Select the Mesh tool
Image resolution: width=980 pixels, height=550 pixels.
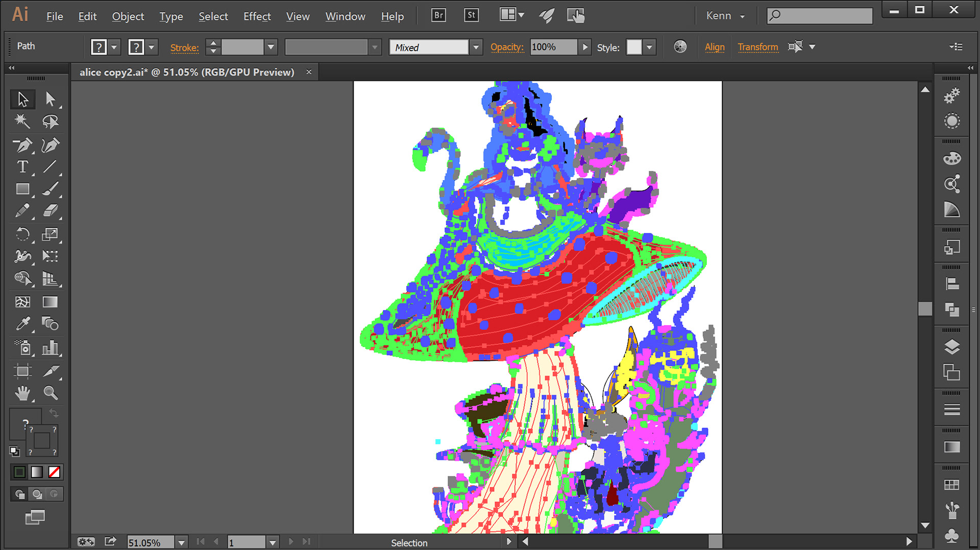22,302
